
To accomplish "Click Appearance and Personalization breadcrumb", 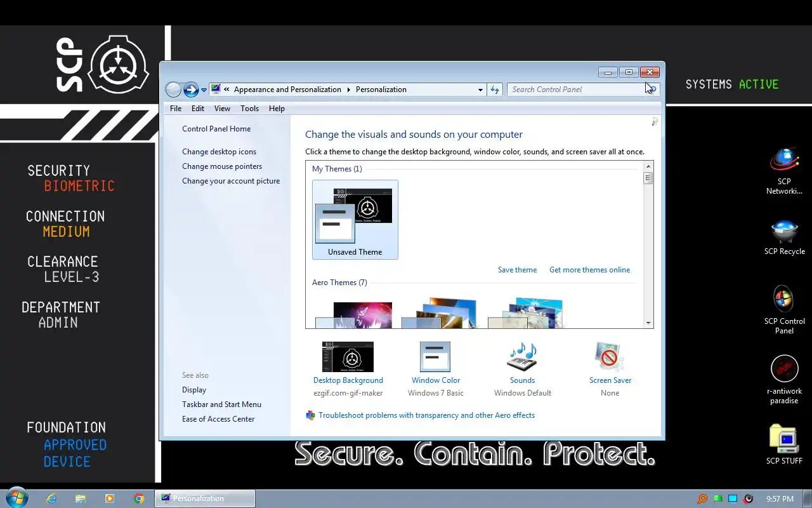I will (x=287, y=90).
